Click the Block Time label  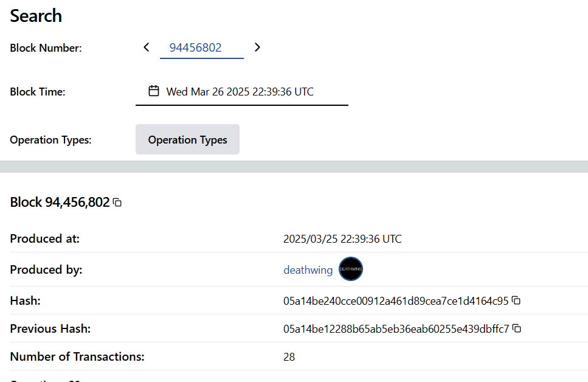pyautogui.click(x=38, y=92)
